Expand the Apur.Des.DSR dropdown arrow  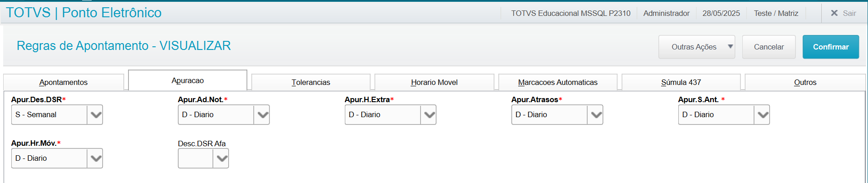click(x=95, y=115)
